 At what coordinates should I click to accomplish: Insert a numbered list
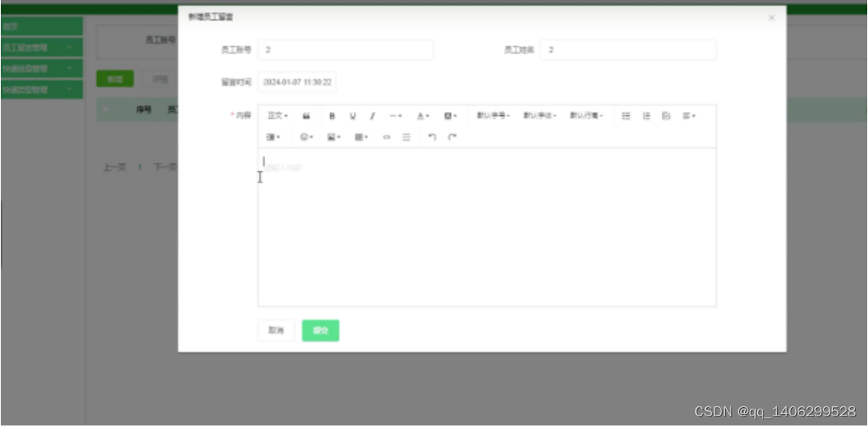[646, 116]
